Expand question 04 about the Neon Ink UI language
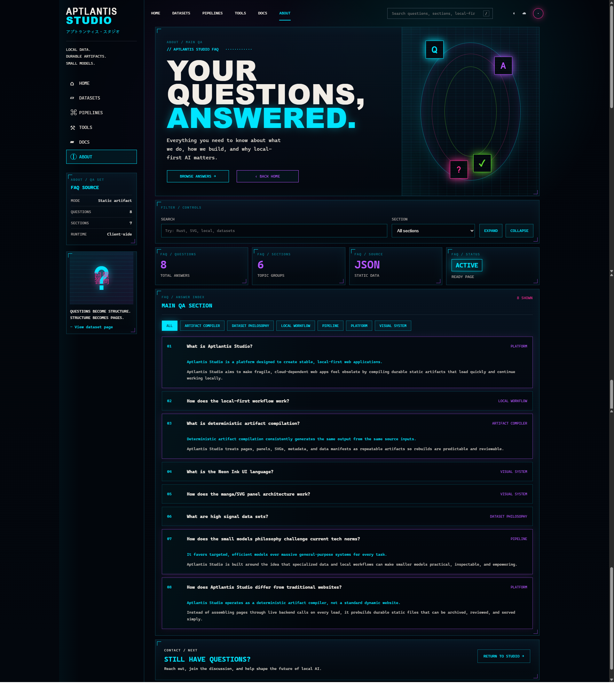Image resolution: width=614 pixels, height=700 pixels. coord(347,472)
